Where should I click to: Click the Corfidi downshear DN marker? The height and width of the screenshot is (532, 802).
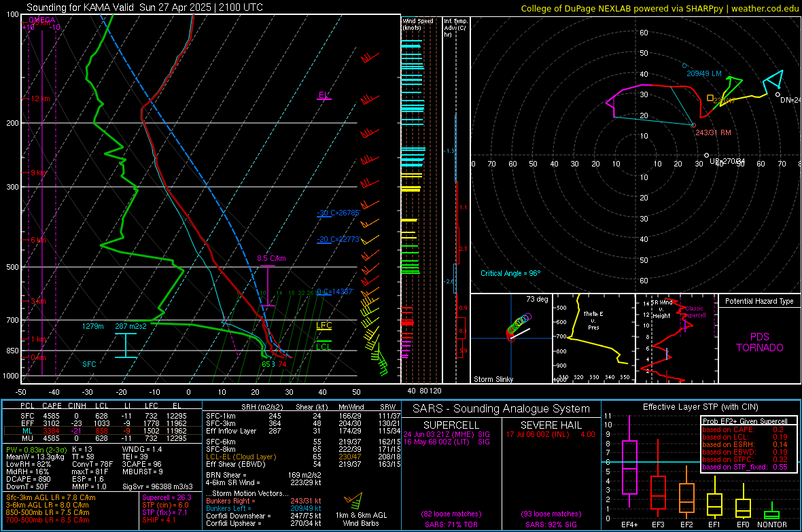[778, 94]
